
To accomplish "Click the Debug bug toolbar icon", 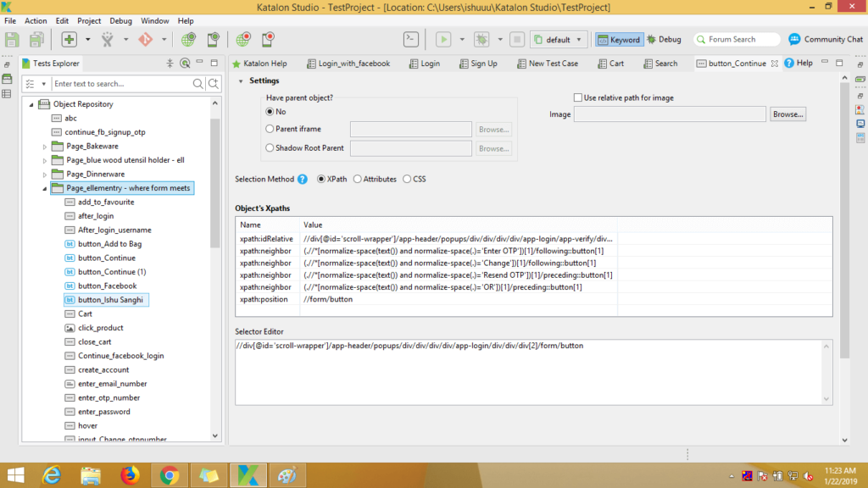I will pos(481,39).
